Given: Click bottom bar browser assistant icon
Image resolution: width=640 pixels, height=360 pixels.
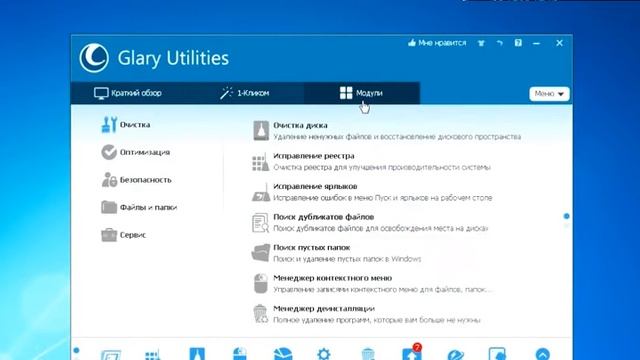Looking at the screenshot, I should [x=455, y=354].
